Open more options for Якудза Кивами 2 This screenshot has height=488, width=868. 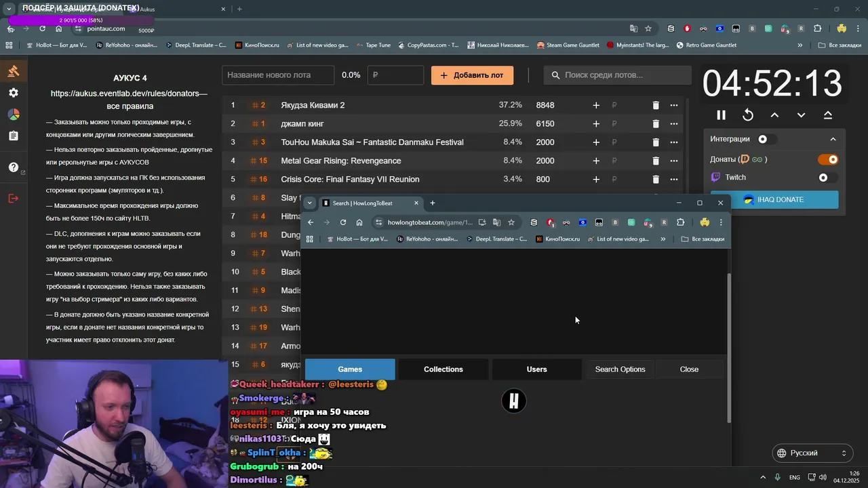[x=673, y=105]
